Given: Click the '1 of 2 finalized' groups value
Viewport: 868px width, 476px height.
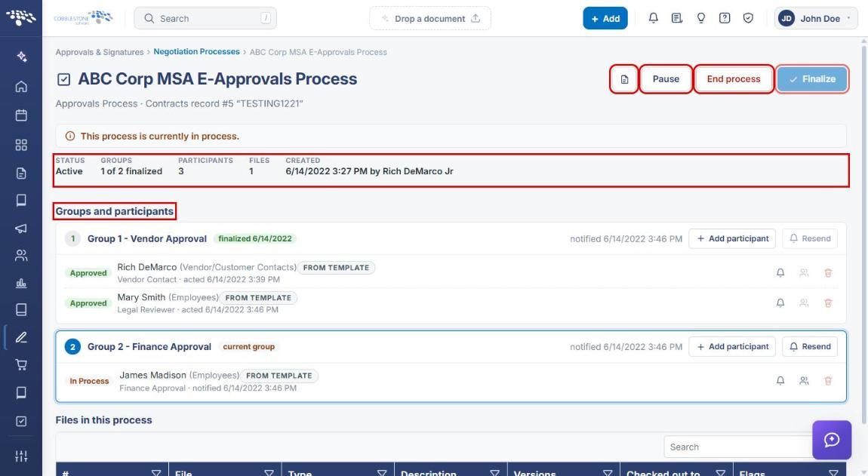Looking at the screenshot, I should point(131,171).
